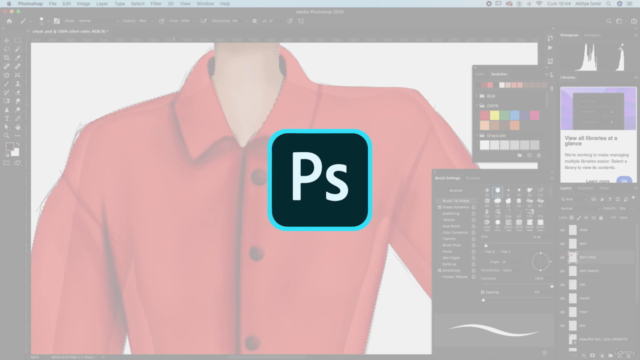Image resolution: width=640 pixels, height=360 pixels.
Task: Hide the shoe layer
Action: point(562,230)
